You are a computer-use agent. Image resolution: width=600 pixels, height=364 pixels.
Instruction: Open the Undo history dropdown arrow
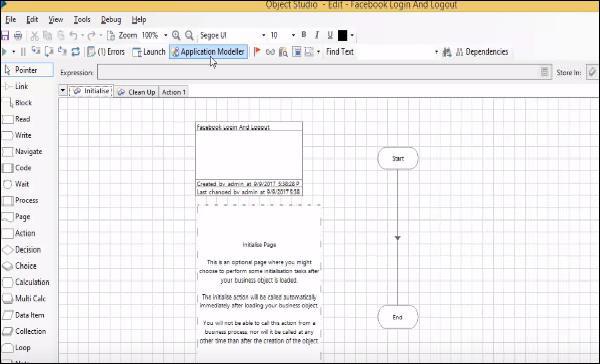point(82,36)
